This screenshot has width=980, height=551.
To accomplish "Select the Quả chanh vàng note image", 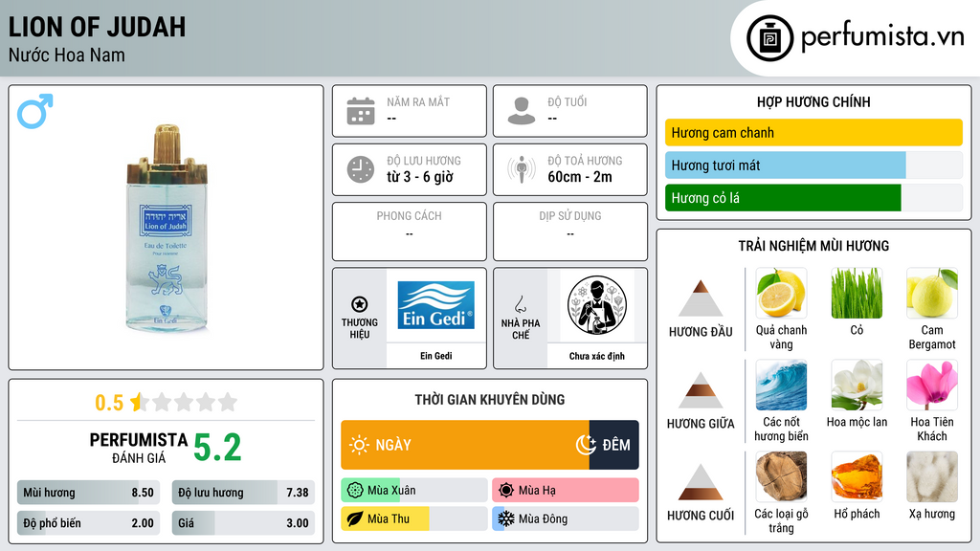I will 781,293.
